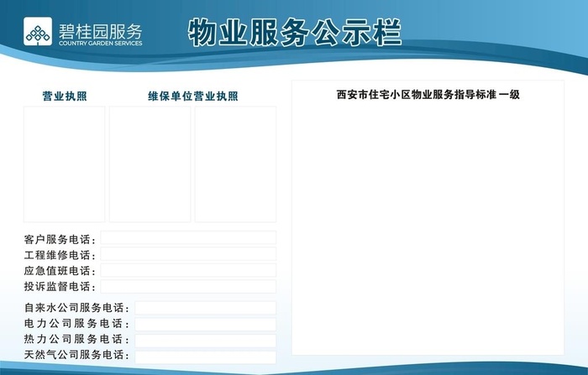Click the field beside 投诉监督电话
Screen dimensions: 588x375
click(x=188, y=287)
